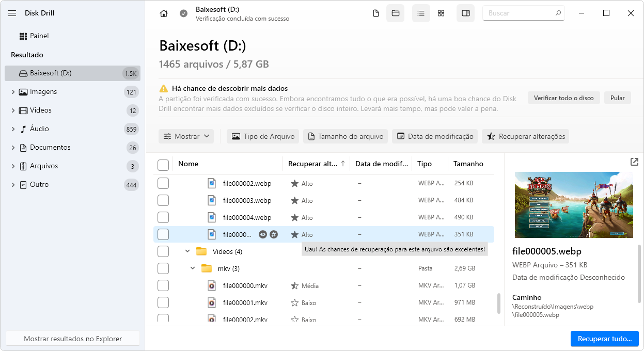The width and height of the screenshot is (644, 351).
Task: Click Verificar todo o disco button
Action: pyautogui.click(x=564, y=98)
